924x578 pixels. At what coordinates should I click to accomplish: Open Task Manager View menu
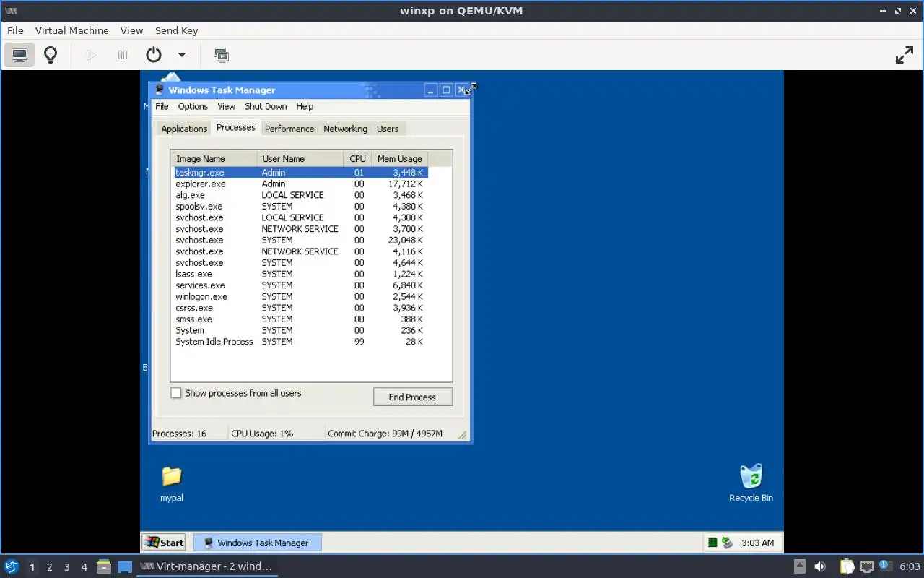pos(226,106)
